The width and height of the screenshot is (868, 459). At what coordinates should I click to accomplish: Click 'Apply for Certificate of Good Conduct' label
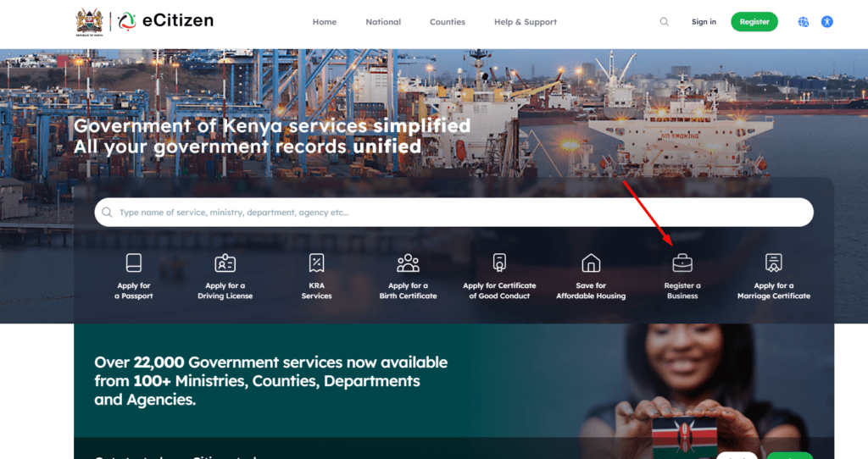click(x=499, y=290)
